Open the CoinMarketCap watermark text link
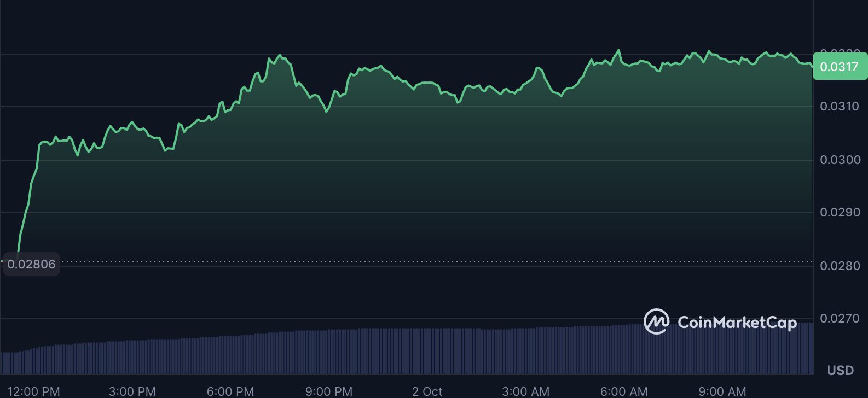 (737, 323)
